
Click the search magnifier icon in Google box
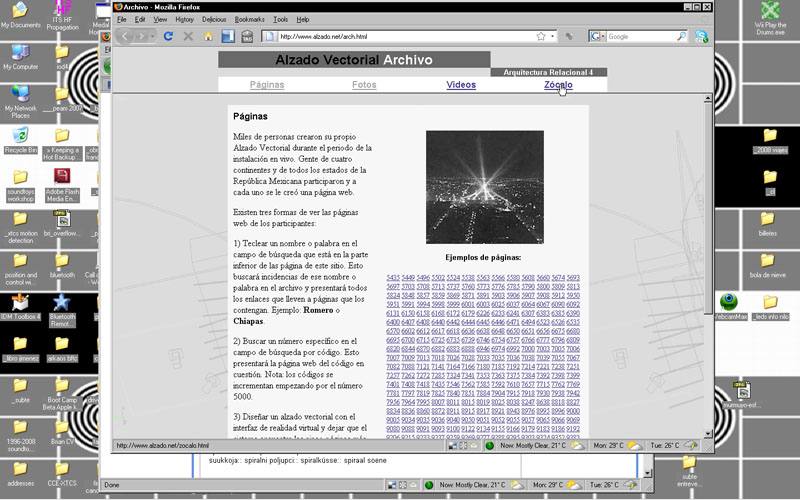pyautogui.click(x=681, y=36)
